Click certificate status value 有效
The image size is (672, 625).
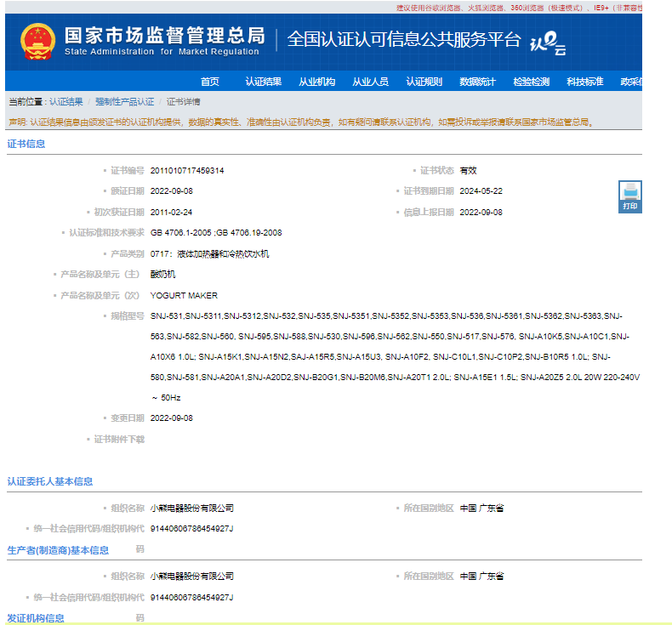click(468, 171)
